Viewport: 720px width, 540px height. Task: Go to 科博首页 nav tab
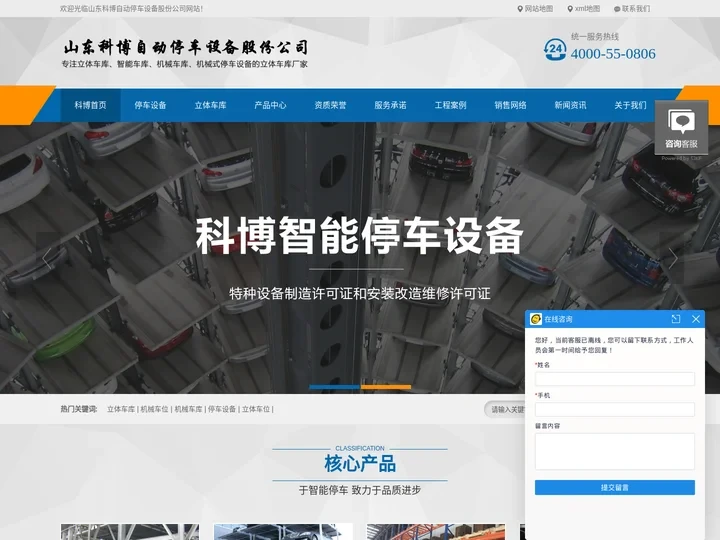90,105
